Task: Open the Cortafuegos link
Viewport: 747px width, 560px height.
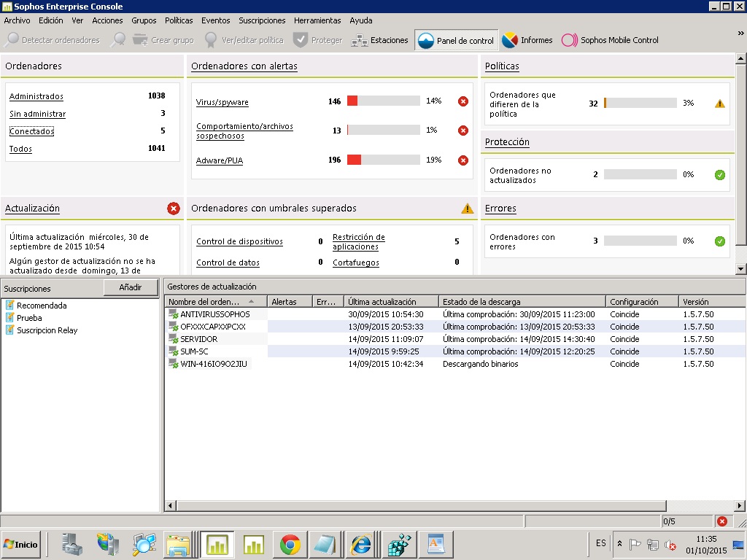Action: pyautogui.click(x=356, y=262)
